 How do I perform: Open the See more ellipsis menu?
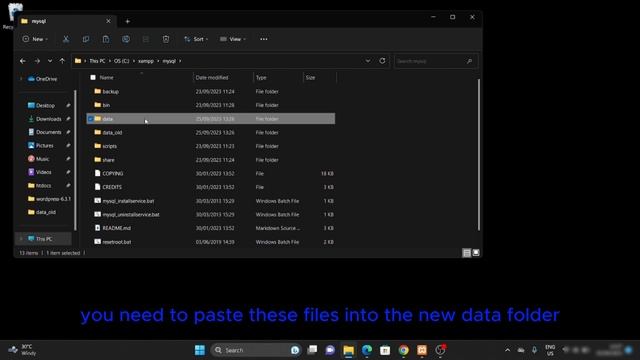pyautogui.click(x=264, y=39)
